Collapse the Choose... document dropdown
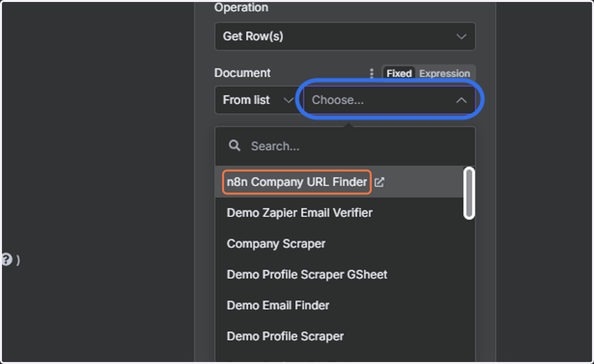Screen dimensions: 594x364 point(390,100)
